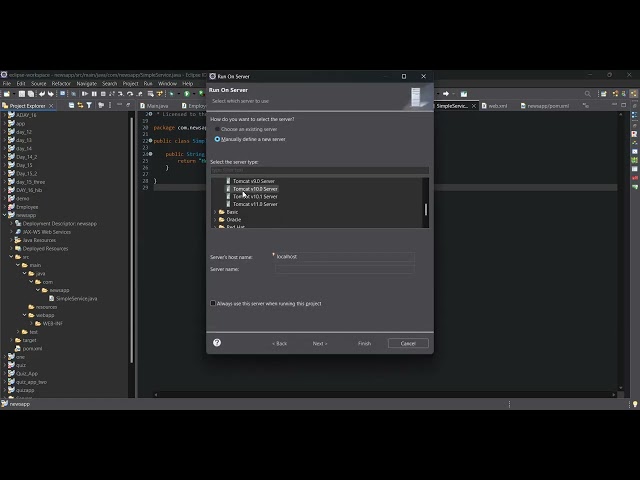Expand the target folder

(x=11, y=340)
